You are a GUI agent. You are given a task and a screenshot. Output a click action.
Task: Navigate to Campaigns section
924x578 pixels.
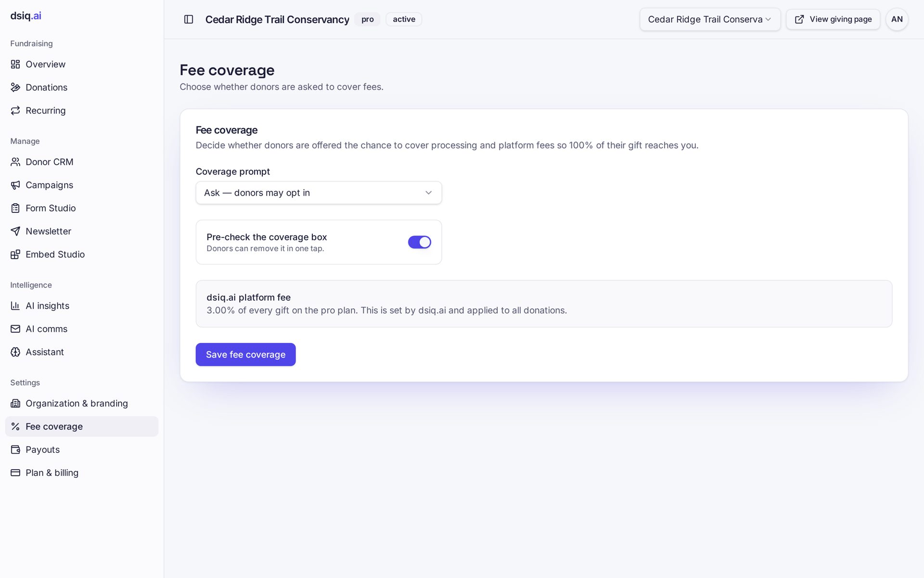pos(82,185)
